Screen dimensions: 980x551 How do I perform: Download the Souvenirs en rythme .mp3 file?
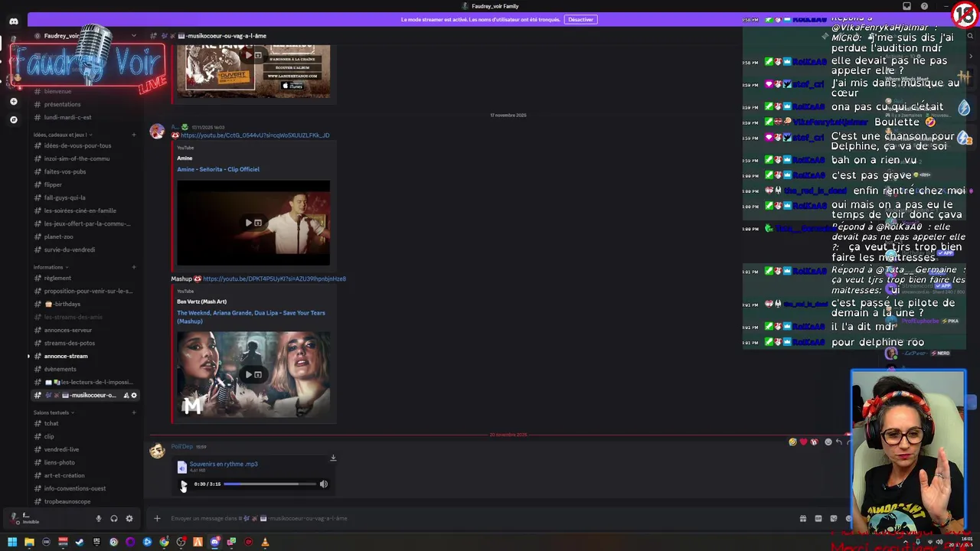coord(333,458)
